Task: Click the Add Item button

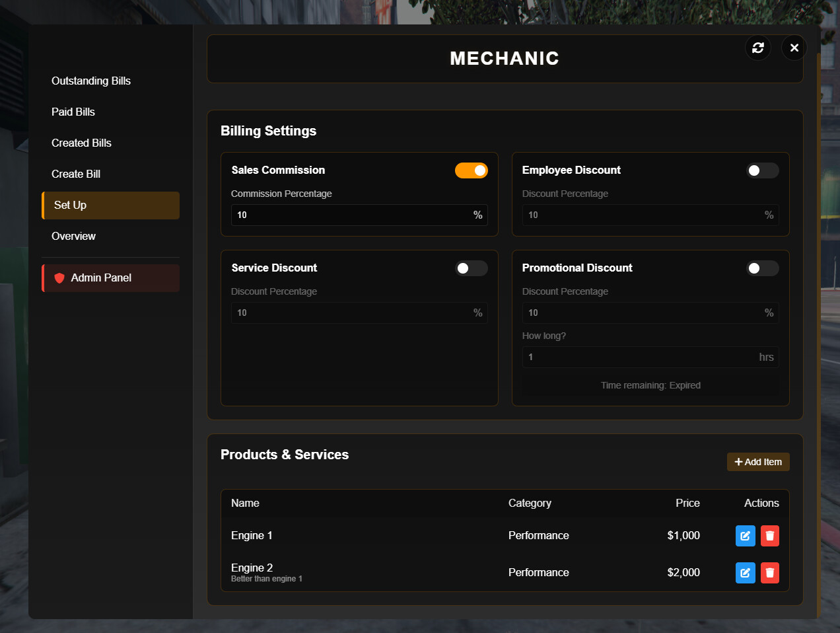Action: click(x=757, y=462)
